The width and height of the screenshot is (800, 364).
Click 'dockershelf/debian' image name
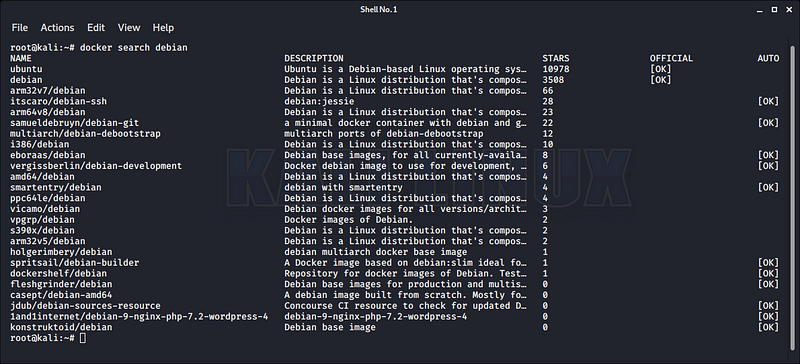pyautogui.click(x=59, y=274)
